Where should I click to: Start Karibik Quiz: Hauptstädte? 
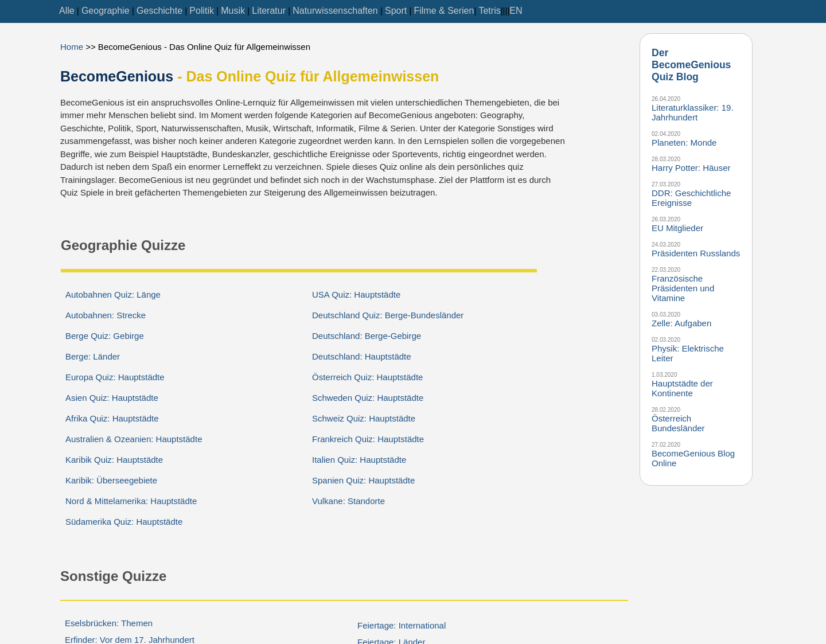114,460
